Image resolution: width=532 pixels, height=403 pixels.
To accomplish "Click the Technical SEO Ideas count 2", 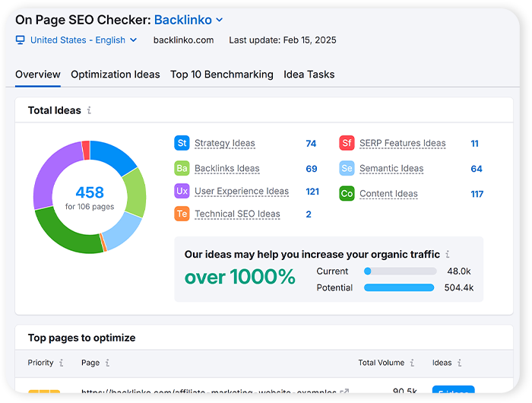I will point(309,214).
